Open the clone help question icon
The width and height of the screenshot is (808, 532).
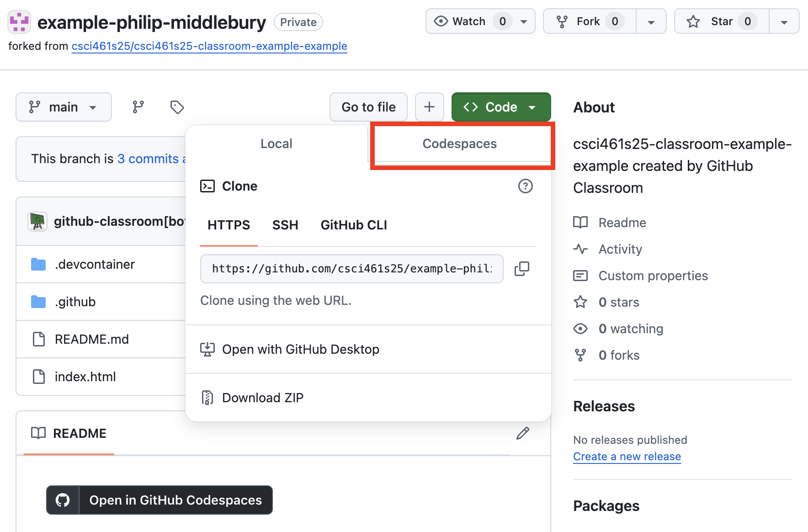[526, 186]
